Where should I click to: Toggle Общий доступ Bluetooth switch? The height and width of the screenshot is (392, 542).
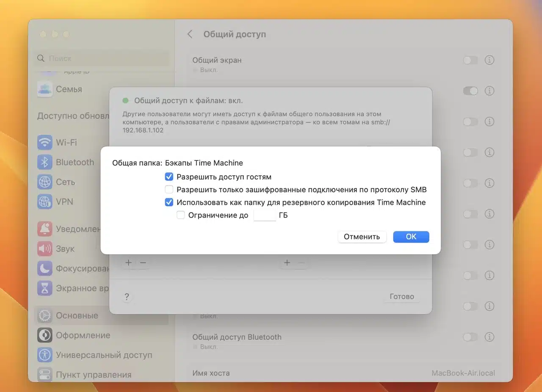click(x=470, y=337)
